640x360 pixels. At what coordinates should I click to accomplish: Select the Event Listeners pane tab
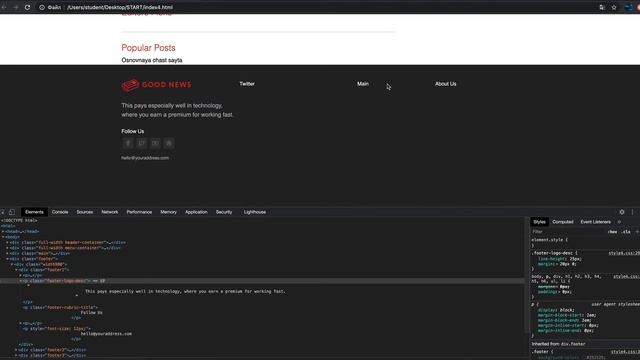[x=596, y=222]
